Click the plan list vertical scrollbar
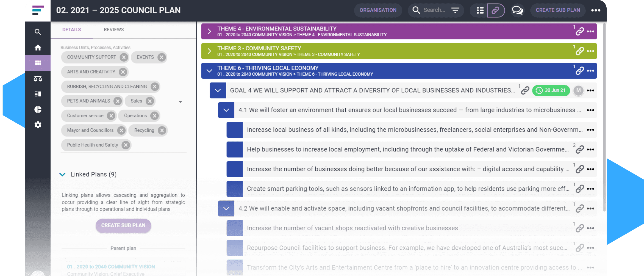 (x=604, y=117)
